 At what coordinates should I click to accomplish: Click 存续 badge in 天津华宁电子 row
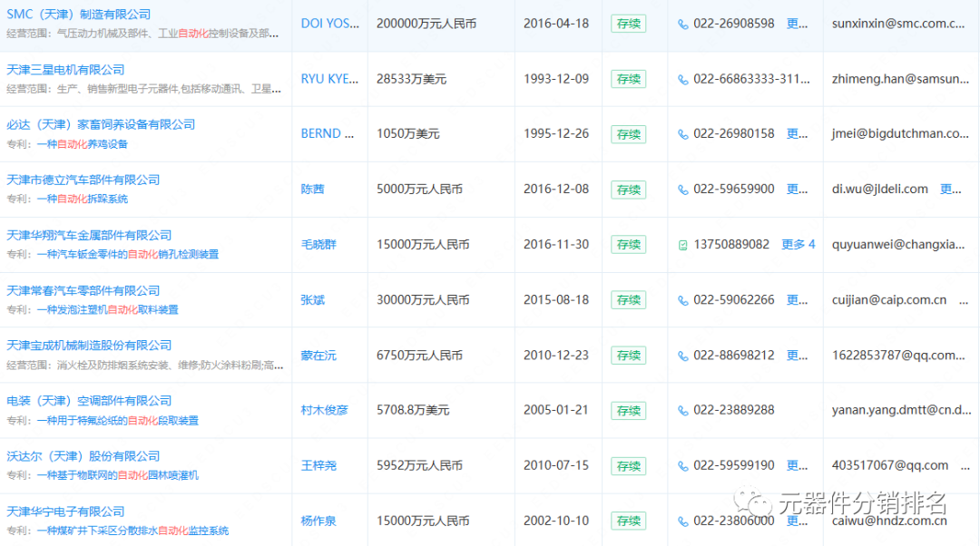coord(628,521)
